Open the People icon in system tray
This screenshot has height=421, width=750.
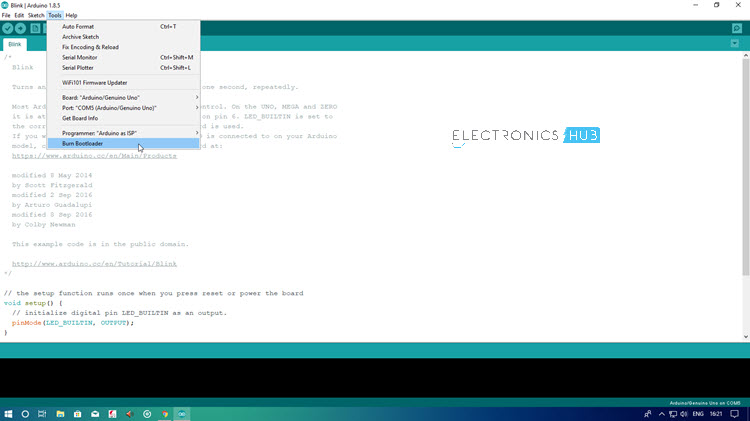click(648, 414)
